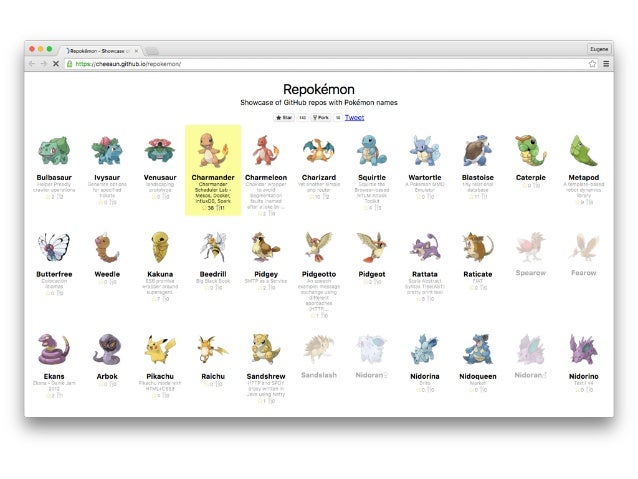The height and width of the screenshot is (479, 638).
Task: Open the Charmander repo name link
Action: [x=213, y=177]
